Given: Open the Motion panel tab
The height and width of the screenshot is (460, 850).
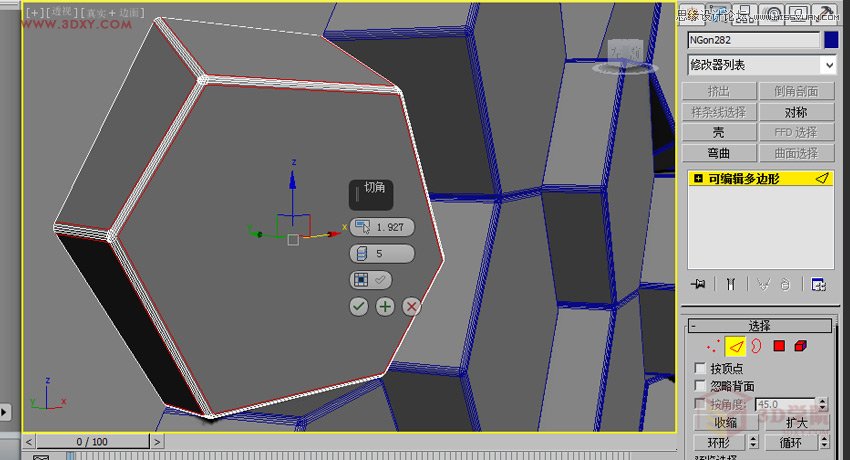Looking at the screenshot, I should (x=774, y=12).
